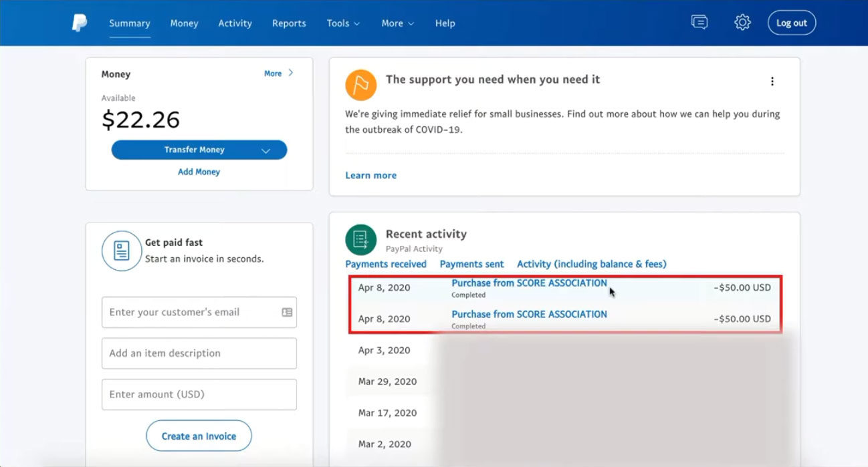Open account settings gear icon
Screen dimensions: 868x467
click(x=742, y=23)
